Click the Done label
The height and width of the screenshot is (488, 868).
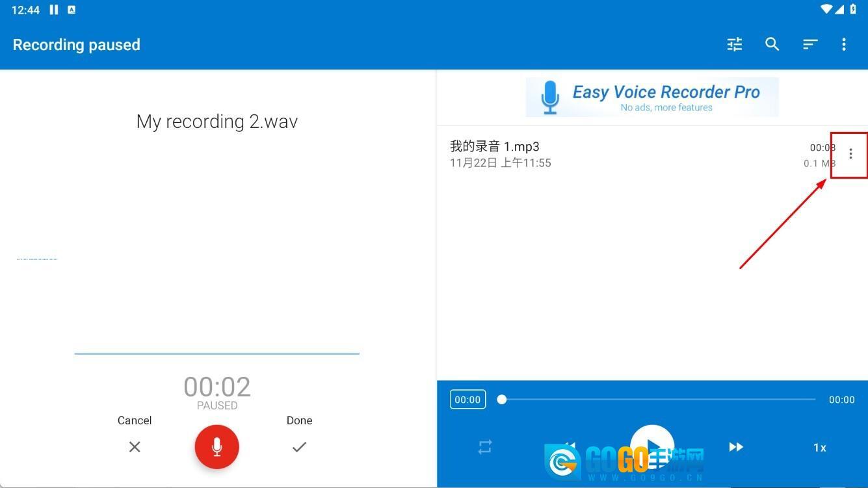pos(299,420)
